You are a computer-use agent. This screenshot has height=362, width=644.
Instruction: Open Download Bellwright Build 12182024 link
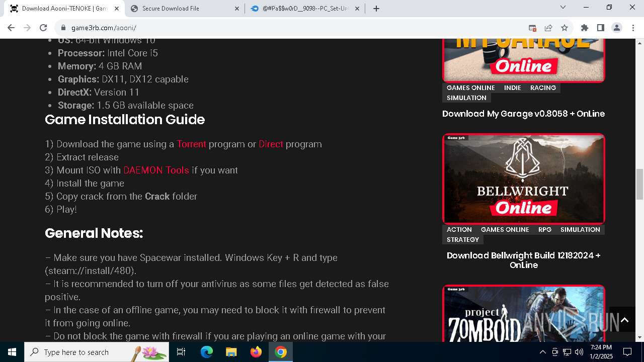click(x=523, y=260)
